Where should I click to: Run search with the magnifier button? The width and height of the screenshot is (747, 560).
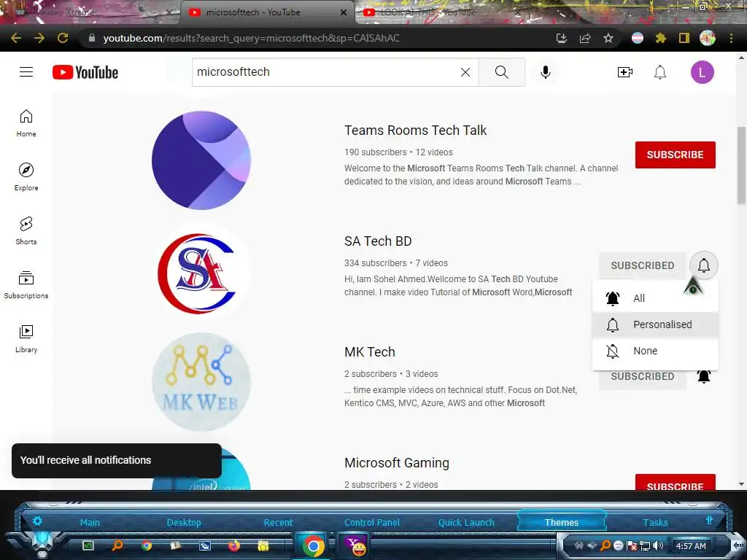click(502, 72)
